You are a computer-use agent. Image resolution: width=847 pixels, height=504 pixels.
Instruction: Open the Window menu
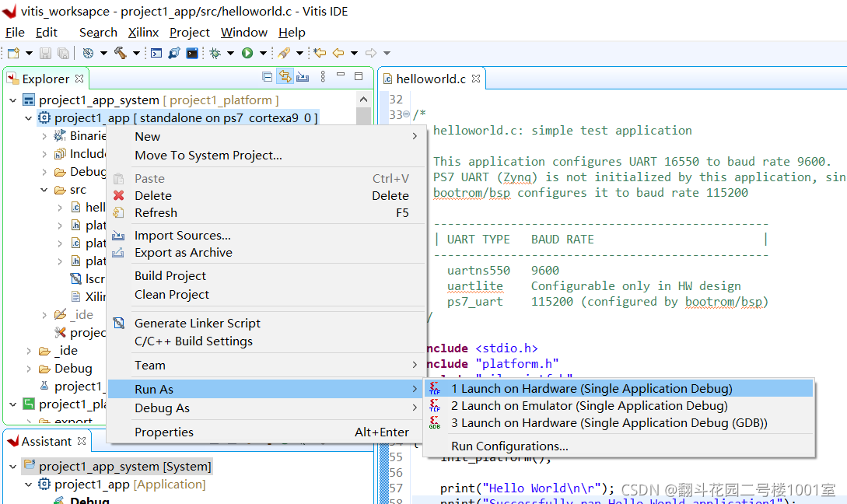click(x=244, y=33)
